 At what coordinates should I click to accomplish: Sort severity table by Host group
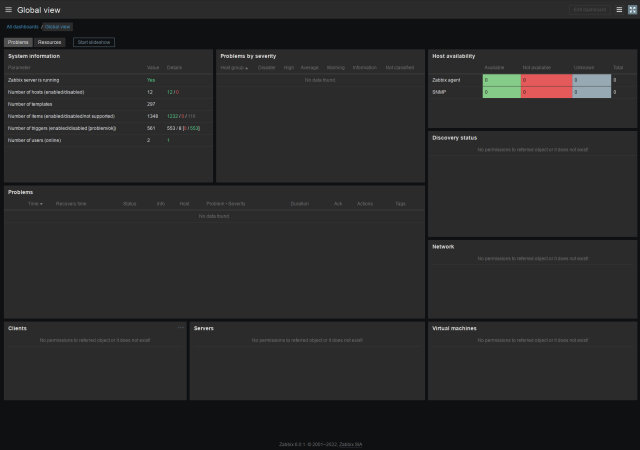234,67
